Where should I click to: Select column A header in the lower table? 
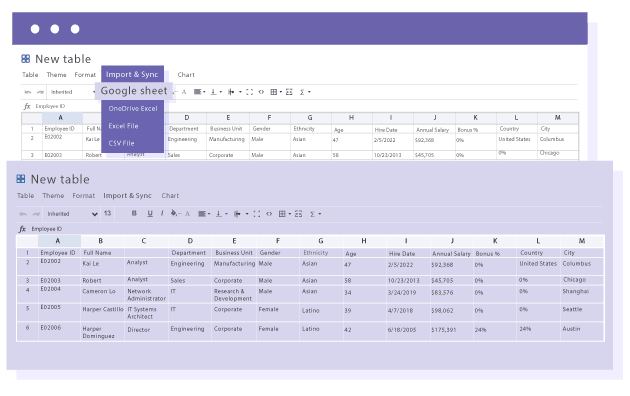(x=59, y=241)
